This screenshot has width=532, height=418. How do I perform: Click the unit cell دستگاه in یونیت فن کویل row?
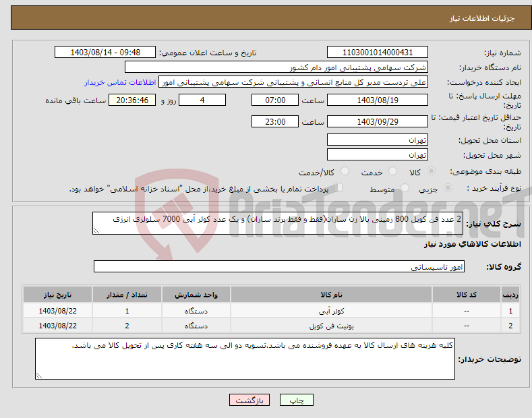(196, 326)
